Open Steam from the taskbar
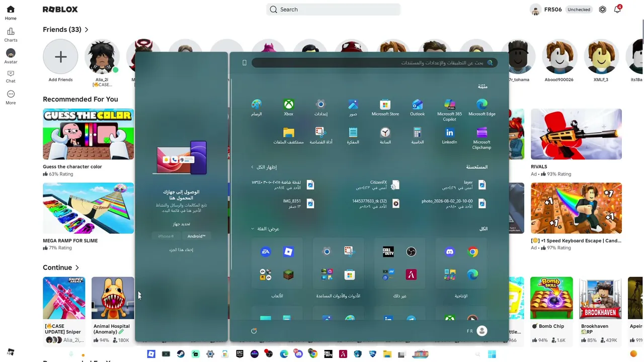This screenshot has height=362, width=644. [x=181, y=354]
